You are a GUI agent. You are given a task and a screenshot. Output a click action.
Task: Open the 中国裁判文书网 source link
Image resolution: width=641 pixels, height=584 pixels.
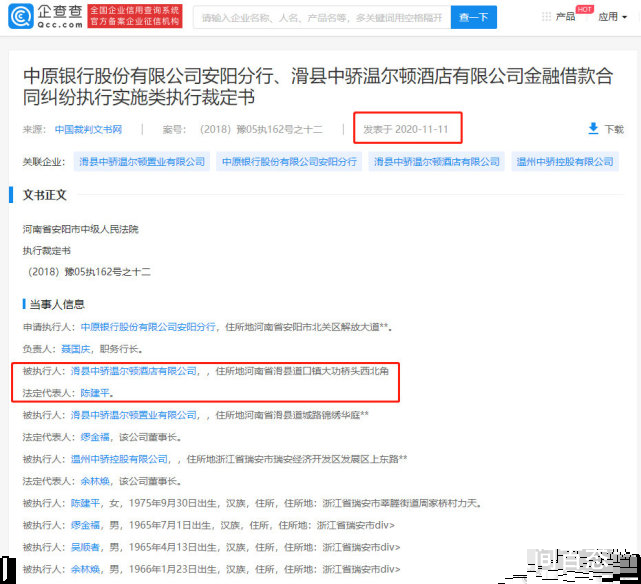coord(88,130)
